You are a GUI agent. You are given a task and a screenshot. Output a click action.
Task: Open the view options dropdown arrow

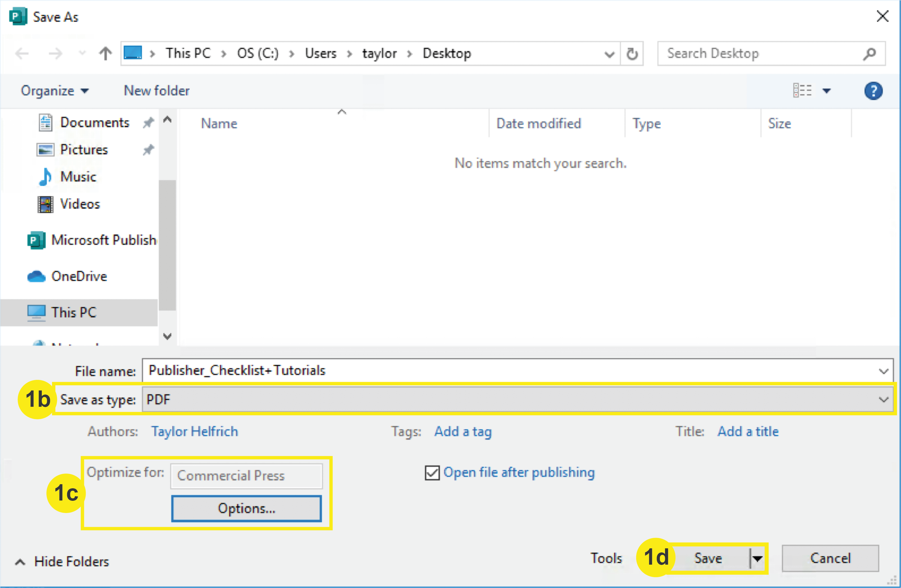tap(827, 91)
